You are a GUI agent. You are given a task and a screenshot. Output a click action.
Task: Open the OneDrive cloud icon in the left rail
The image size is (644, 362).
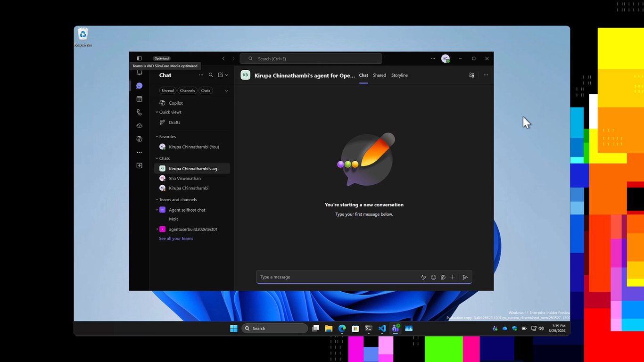[x=139, y=126]
